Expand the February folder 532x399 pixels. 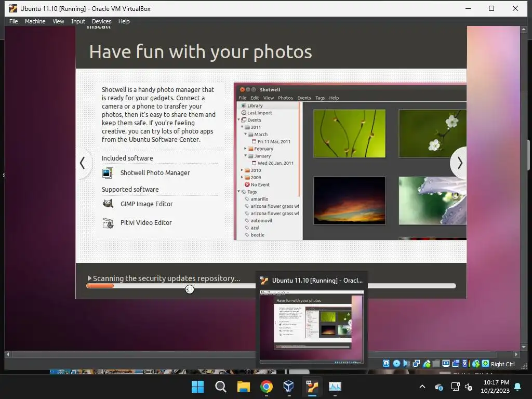[245, 149]
